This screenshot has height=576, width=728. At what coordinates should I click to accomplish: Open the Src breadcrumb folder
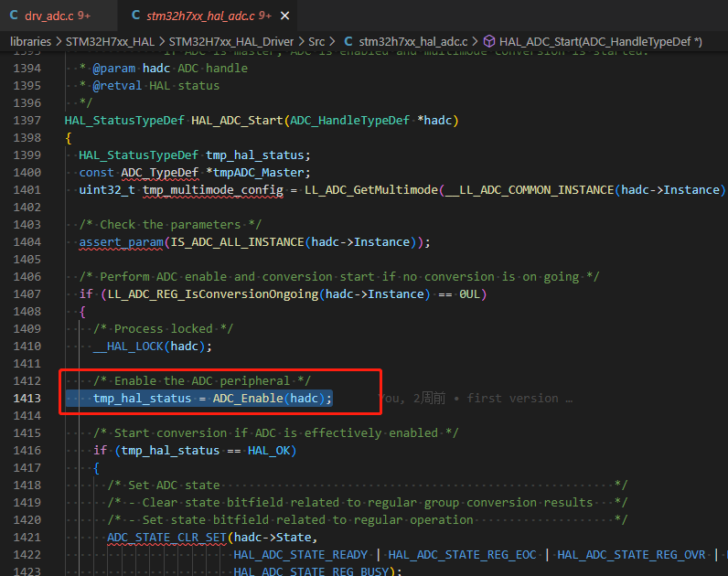point(316,42)
